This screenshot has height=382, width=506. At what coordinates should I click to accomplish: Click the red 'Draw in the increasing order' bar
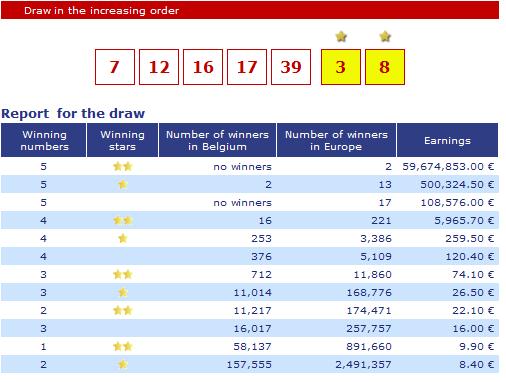coord(250,10)
